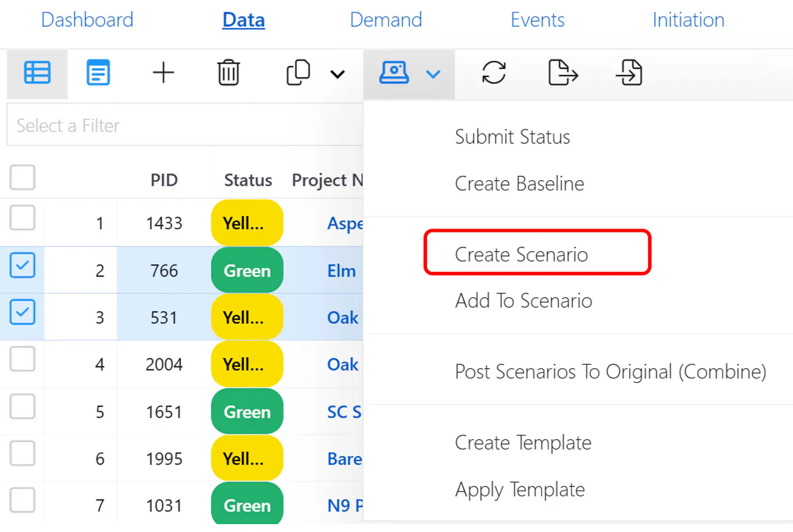Image resolution: width=793 pixels, height=532 pixels.
Task: Click the Status column header
Action: coord(248,180)
